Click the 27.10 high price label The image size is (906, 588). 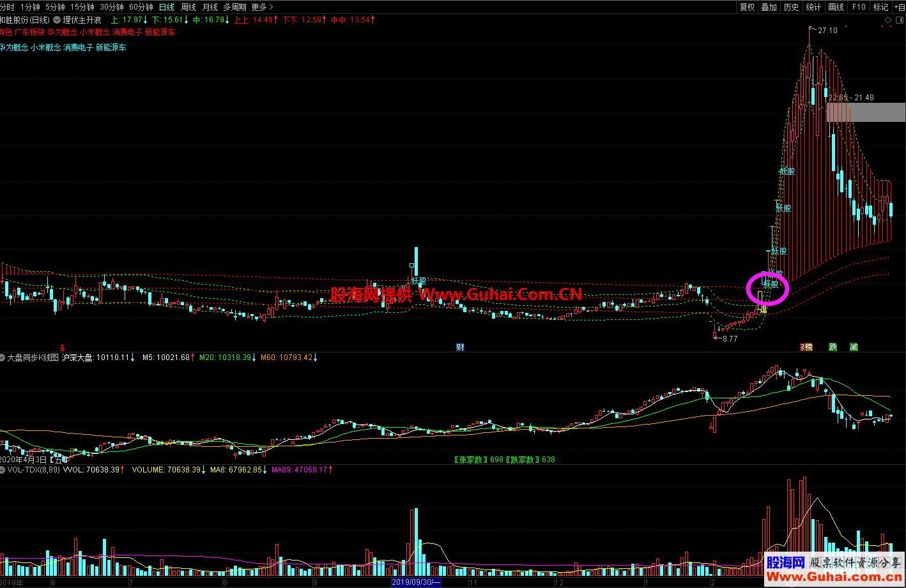click(x=827, y=31)
